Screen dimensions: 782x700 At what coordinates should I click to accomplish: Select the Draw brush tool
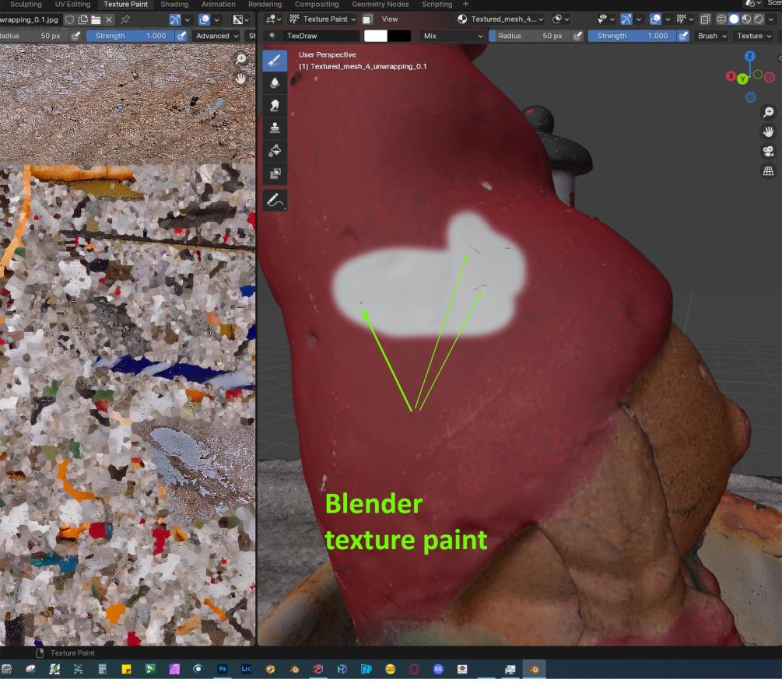click(275, 59)
